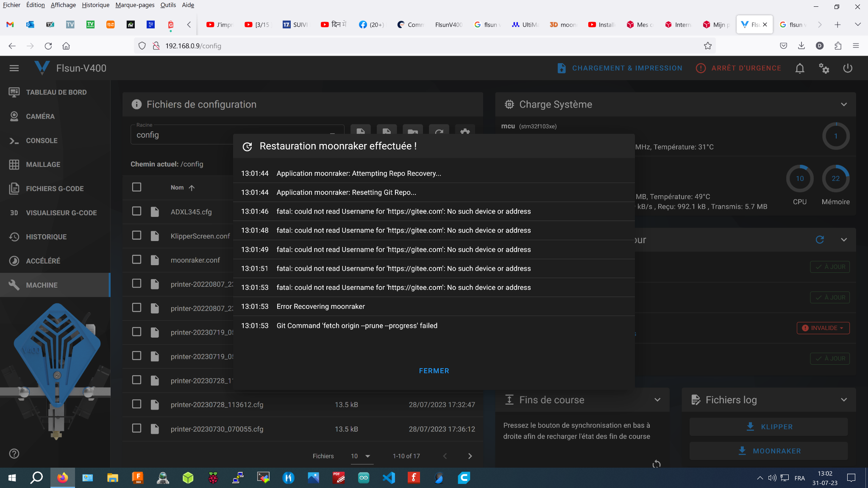Screen dimensions: 868x488
Task: Tick checkbox for printer-20230728_113612.cfg
Action: click(136, 404)
